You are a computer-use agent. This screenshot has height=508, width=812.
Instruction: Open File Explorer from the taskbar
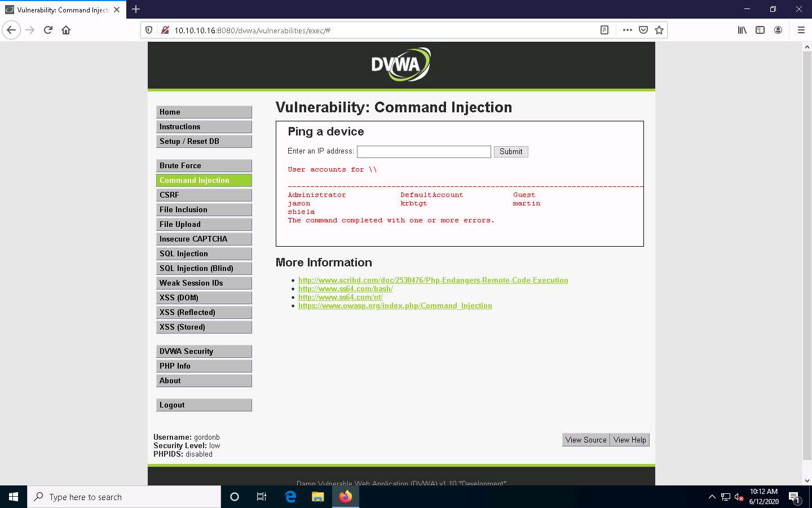(x=317, y=497)
